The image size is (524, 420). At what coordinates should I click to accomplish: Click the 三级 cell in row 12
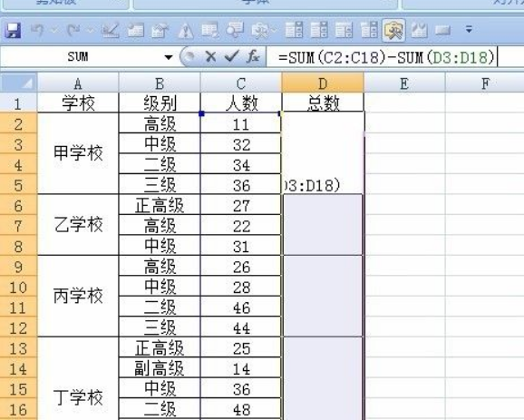(x=160, y=327)
